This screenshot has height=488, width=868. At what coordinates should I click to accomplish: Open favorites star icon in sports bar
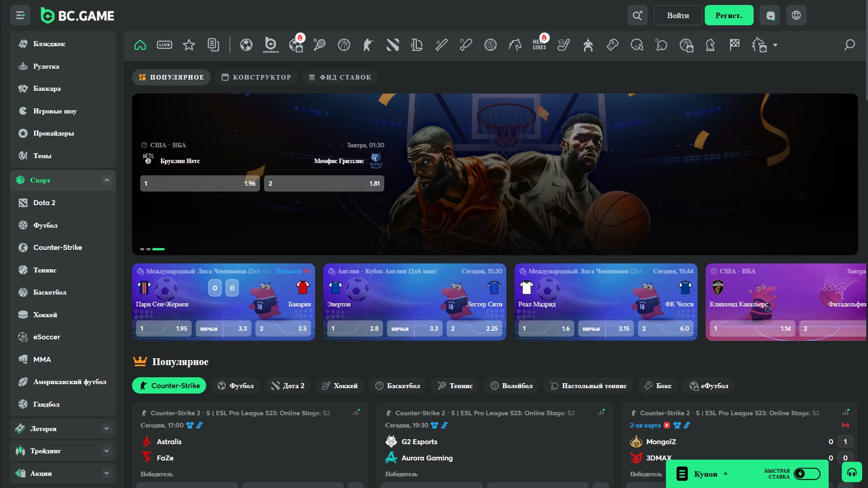pos(189,45)
